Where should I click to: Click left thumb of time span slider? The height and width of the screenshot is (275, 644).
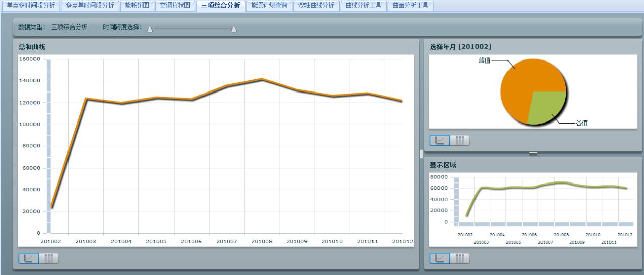pos(150,28)
